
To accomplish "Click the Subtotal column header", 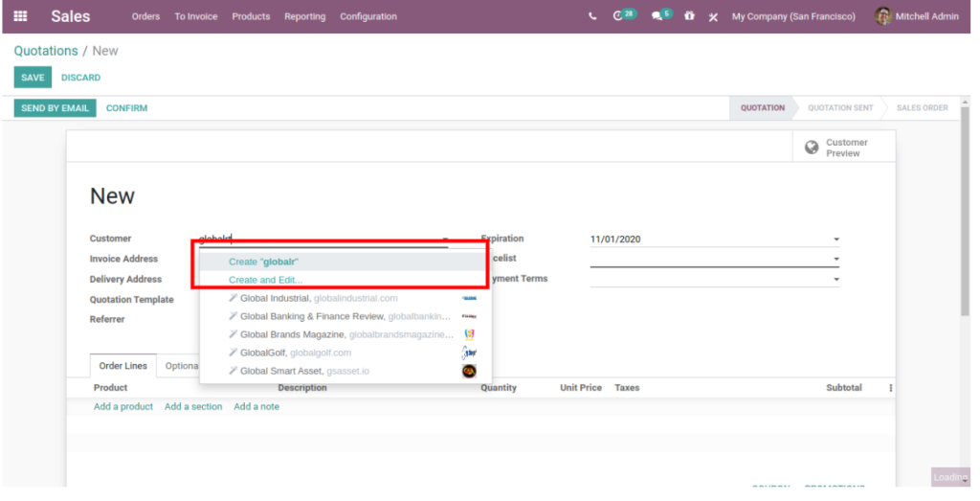I will coord(844,388).
